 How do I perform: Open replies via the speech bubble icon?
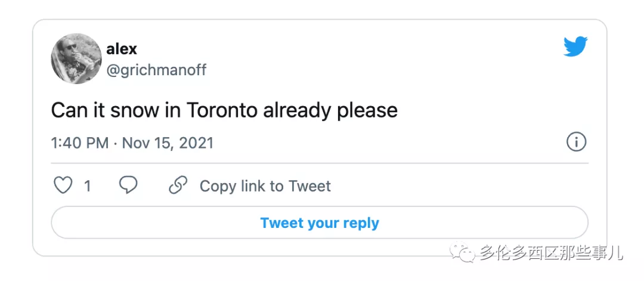128,186
